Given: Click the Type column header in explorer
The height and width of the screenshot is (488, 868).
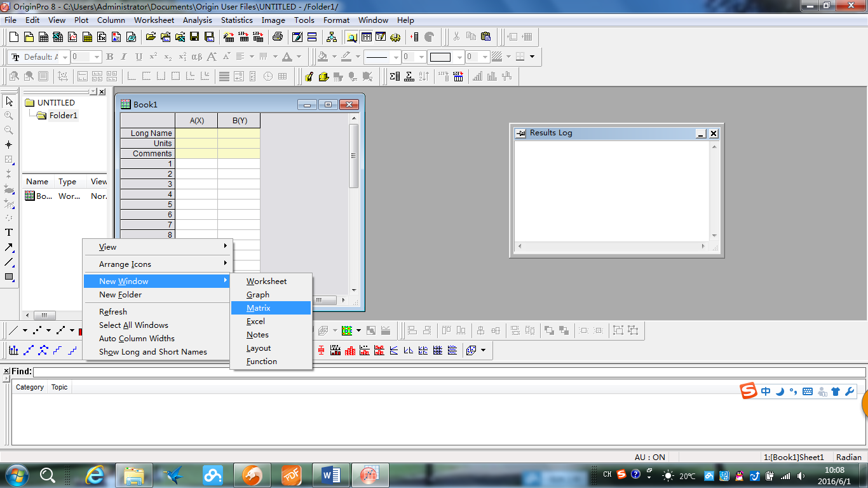Looking at the screenshot, I should coord(67,182).
